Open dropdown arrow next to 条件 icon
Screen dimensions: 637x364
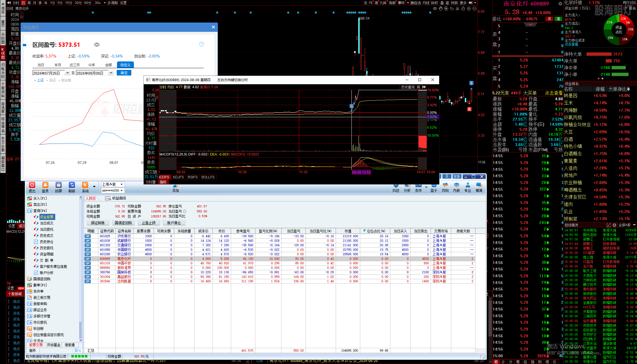[426, 187]
